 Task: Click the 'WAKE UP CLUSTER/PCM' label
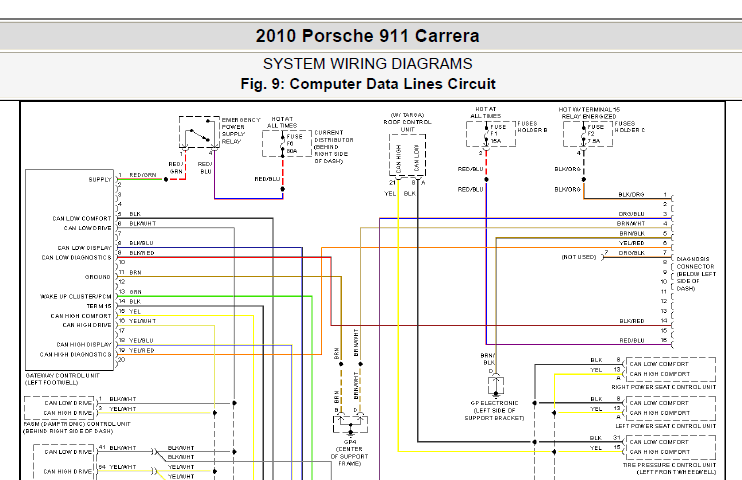pos(76,297)
